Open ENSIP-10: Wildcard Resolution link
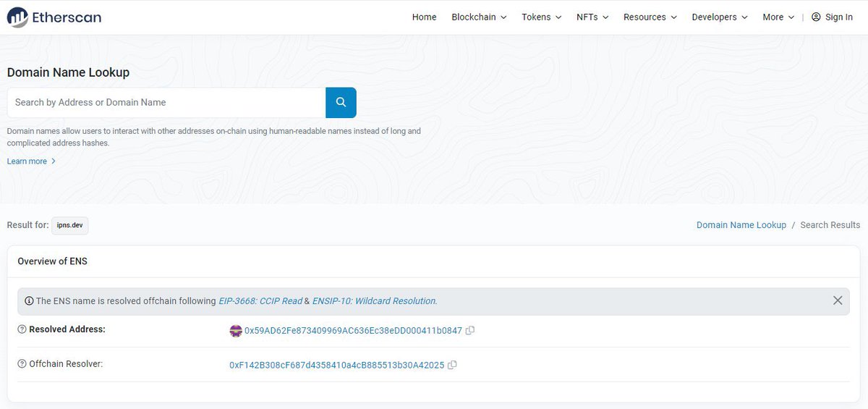This screenshot has height=409, width=868. tap(375, 301)
